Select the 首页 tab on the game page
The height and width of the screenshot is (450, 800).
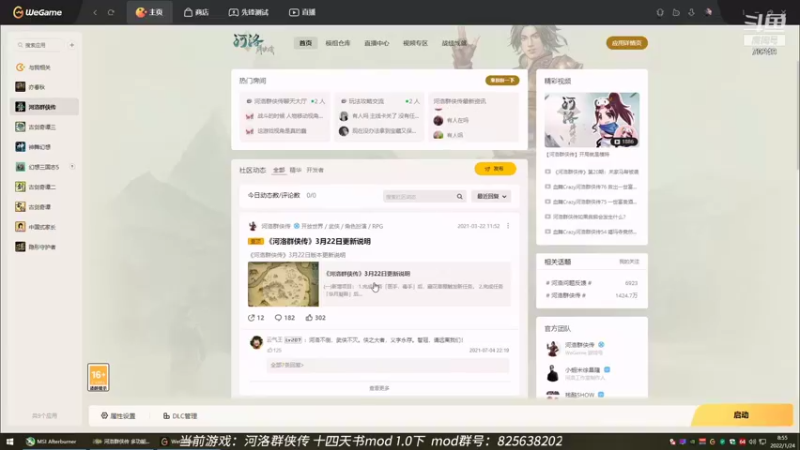point(305,43)
